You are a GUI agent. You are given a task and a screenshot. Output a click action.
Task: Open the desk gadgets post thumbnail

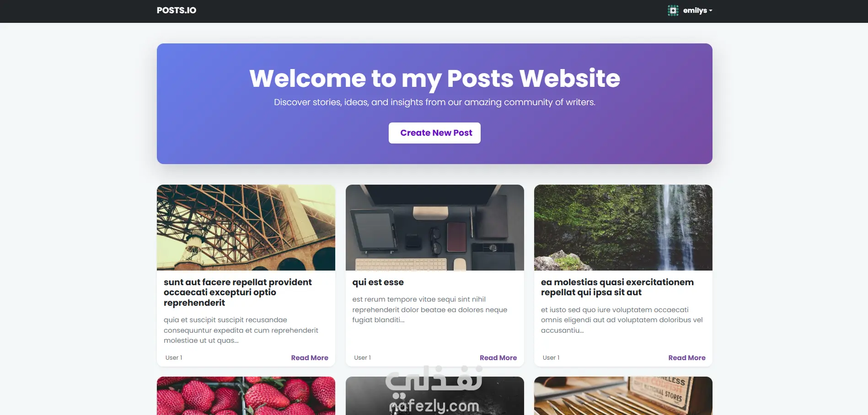[x=435, y=228]
